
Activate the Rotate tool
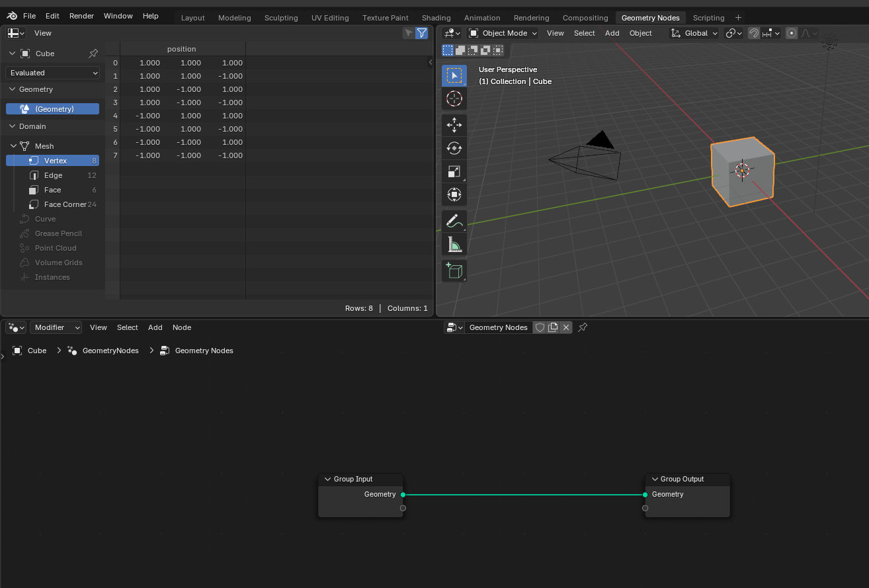[454, 148]
